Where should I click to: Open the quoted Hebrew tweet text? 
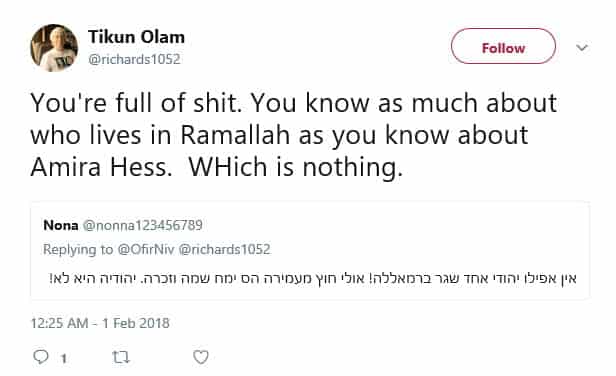pos(313,279)
